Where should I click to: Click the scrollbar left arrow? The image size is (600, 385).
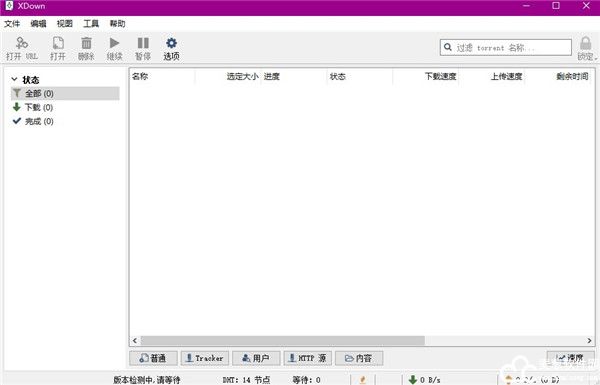pos(135,340)
